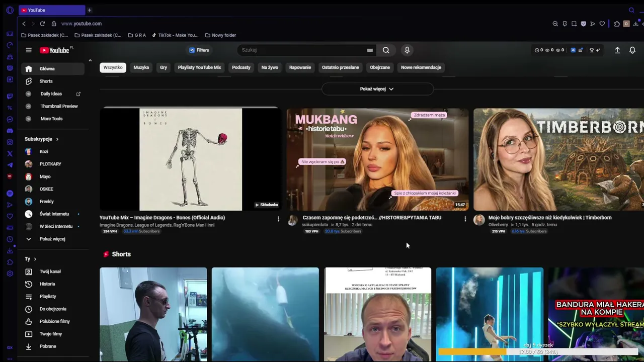This screenshot has height=362, width=644.
Task: Start voice search with the microphone
Action: pos(407,50)
